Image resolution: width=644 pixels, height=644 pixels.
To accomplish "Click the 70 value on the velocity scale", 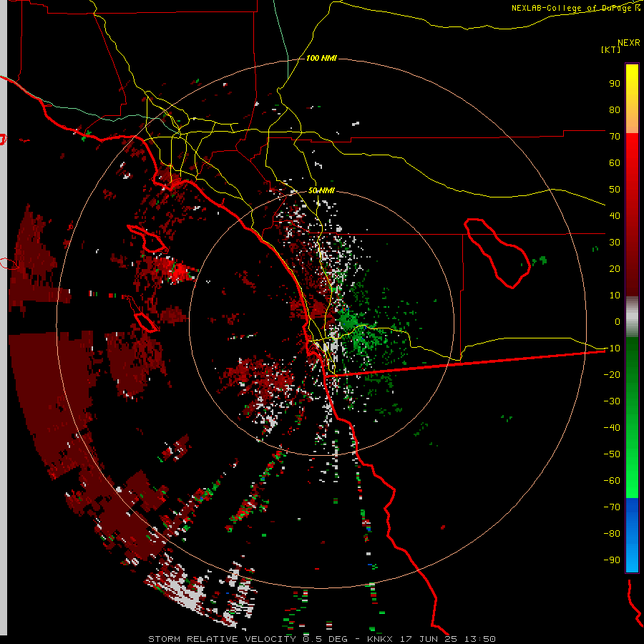I will 615,137.
